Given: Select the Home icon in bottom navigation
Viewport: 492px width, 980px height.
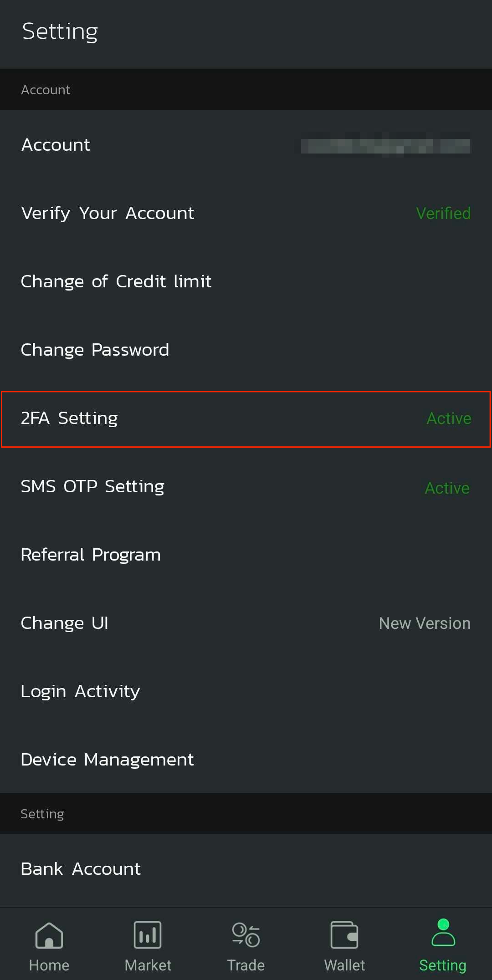Looking at the screenshot, I should (48, 934).
